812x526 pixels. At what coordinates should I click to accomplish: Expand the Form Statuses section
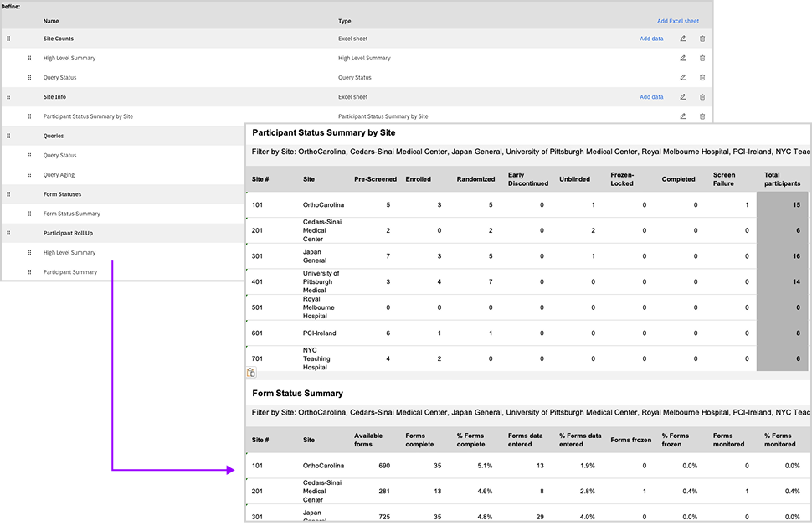[62, 193]
